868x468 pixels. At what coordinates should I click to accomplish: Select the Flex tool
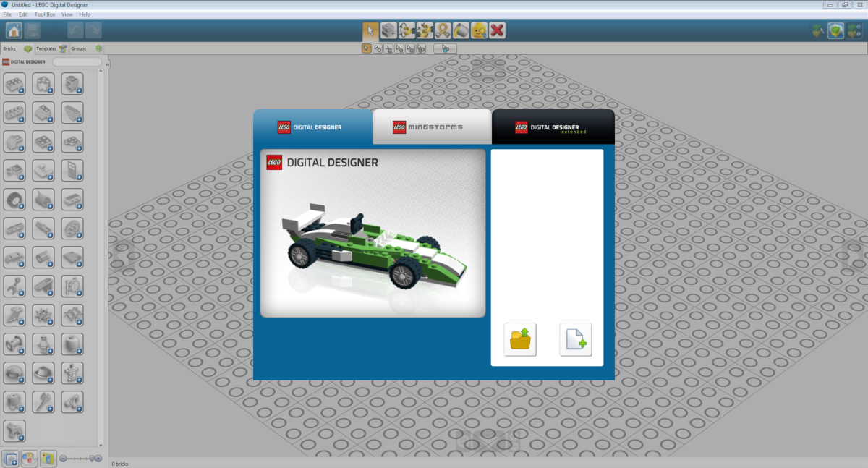tap(443, 30)
